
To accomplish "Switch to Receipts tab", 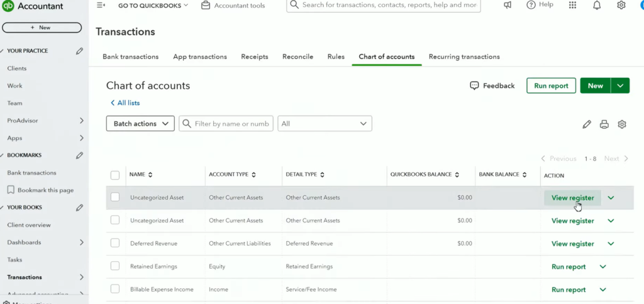I will point(255,57).
